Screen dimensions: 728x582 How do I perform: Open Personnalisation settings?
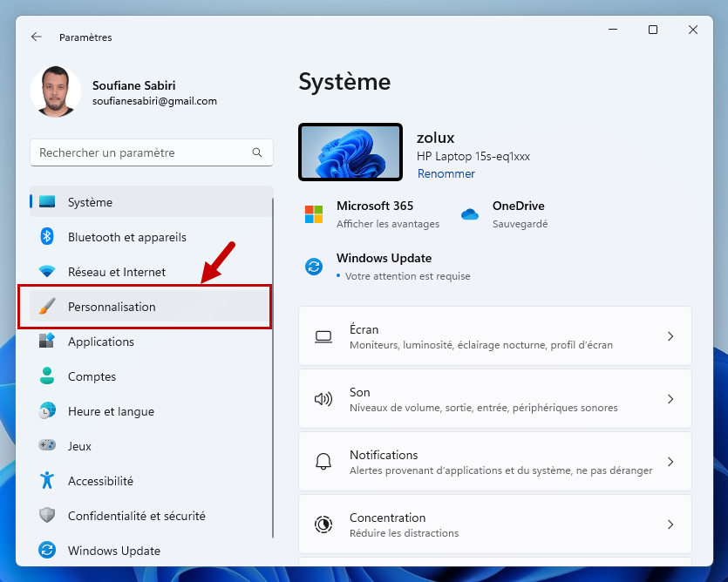coord(149,307)
